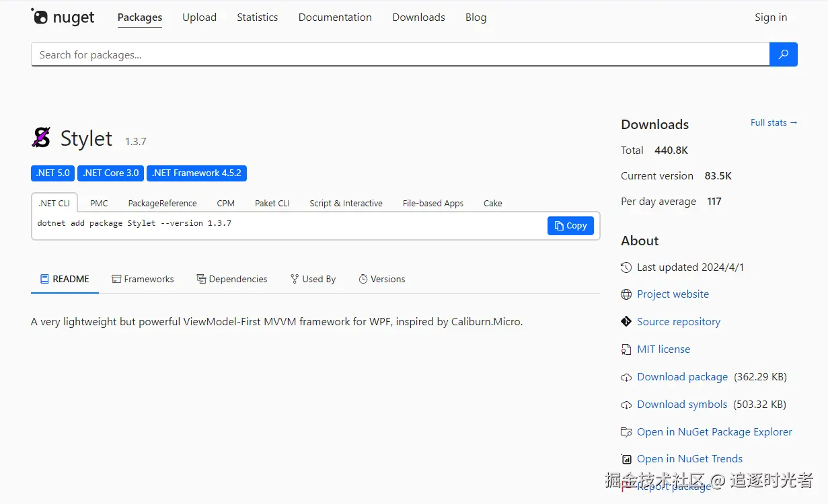Click the license icon beside MIT license
The image size is (828, 504).
pyautogui.click(x=626, y=349)
